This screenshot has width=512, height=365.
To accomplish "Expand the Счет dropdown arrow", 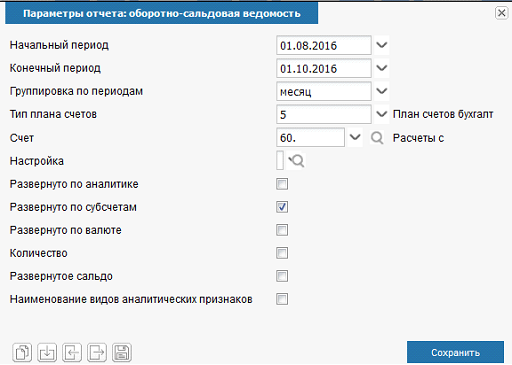I will [x=355, y=137].
